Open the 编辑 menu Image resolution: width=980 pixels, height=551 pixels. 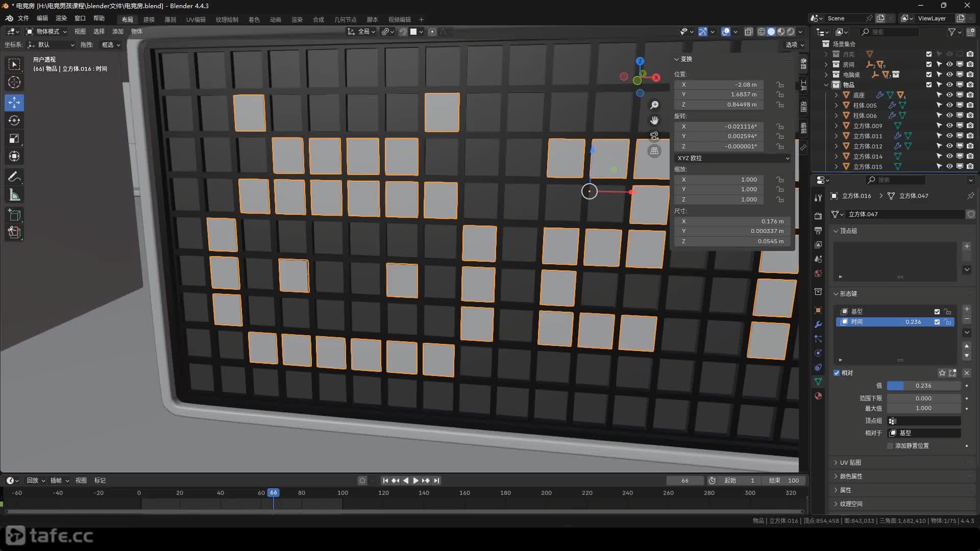pyautogui.click(x=42, y=18)
